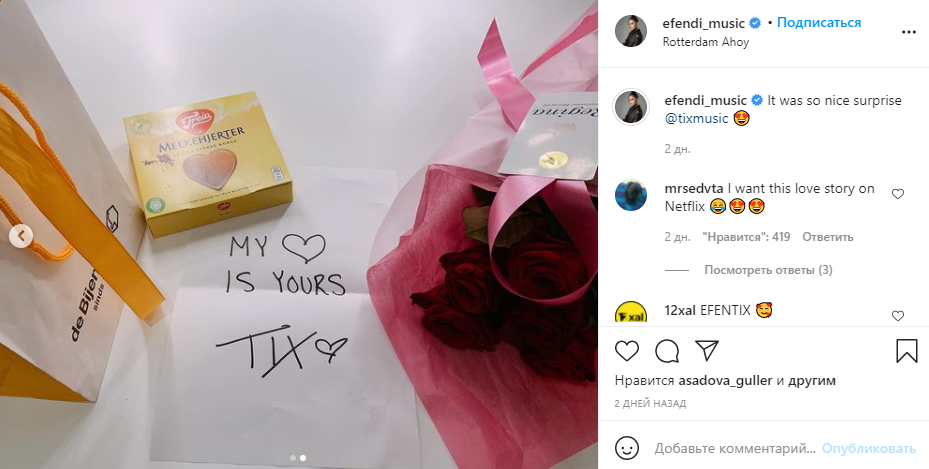Image resolution: width=929 pixels, height=469 pixels.
Task: Like mrsedvta's comment heart
Action: [x=898, y=194]
